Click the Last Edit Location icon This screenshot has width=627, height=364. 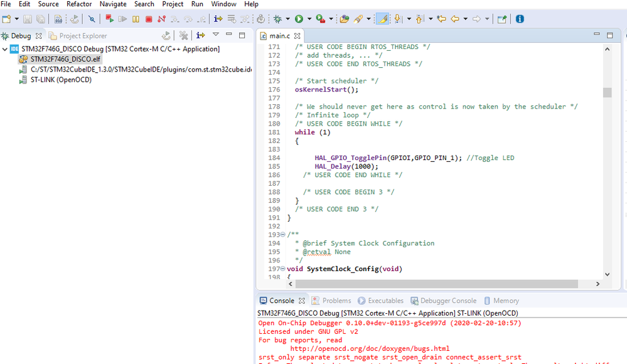(441, 19)
